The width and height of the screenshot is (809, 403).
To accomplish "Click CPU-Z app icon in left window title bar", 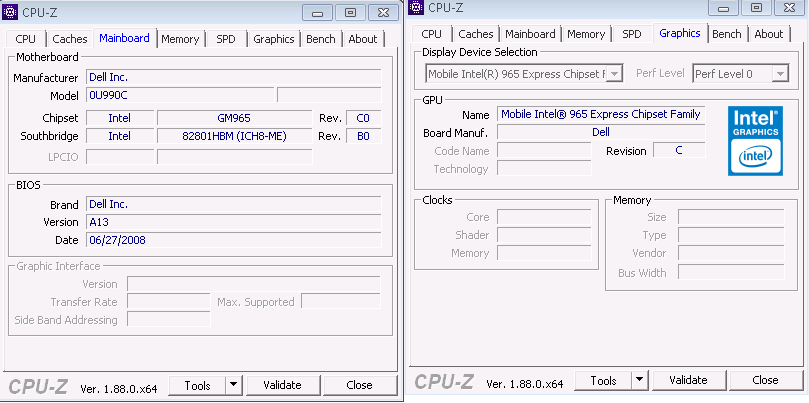I will click(x=10, y=12).
